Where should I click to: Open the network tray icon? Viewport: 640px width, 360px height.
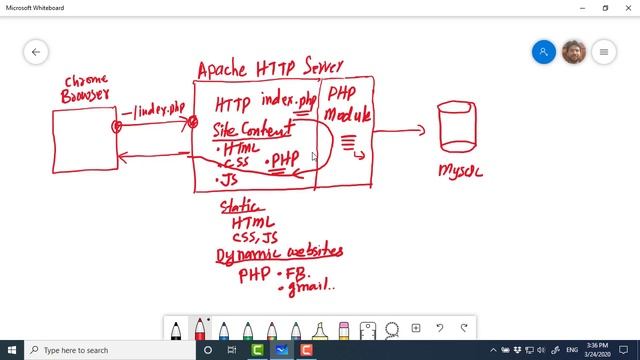click(x=529, y=350)
